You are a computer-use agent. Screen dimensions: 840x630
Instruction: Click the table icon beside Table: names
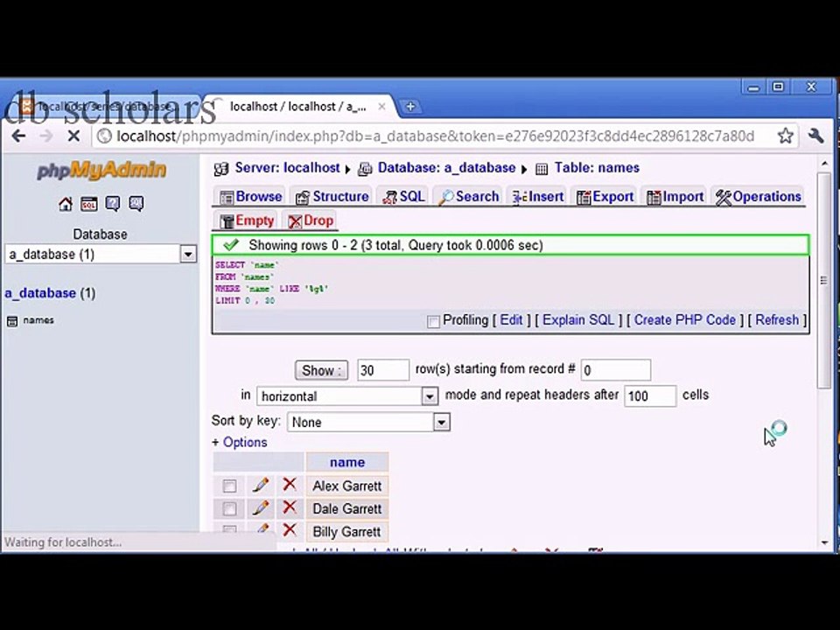point(542,169)
